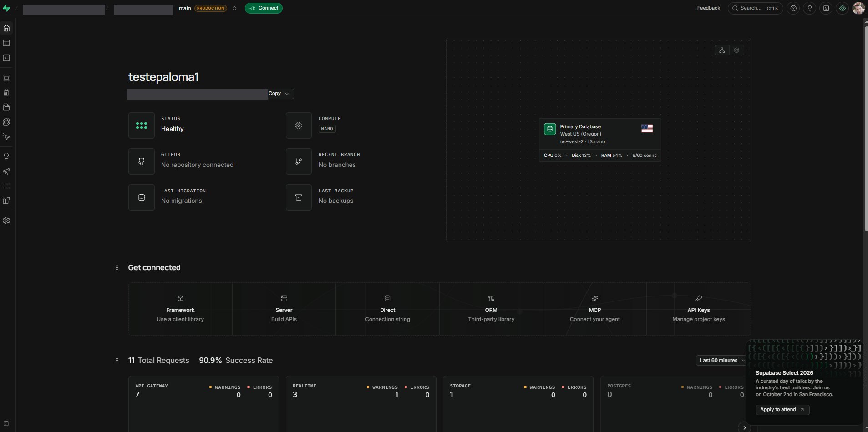Click the Search field in top bar
This screenshot has width=868, height=432.
[756, 8]
